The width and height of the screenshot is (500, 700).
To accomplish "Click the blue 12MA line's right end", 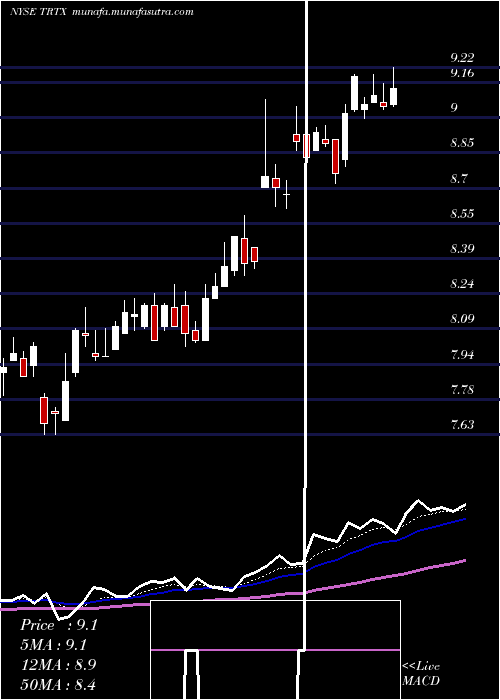I will coord(464,519).
